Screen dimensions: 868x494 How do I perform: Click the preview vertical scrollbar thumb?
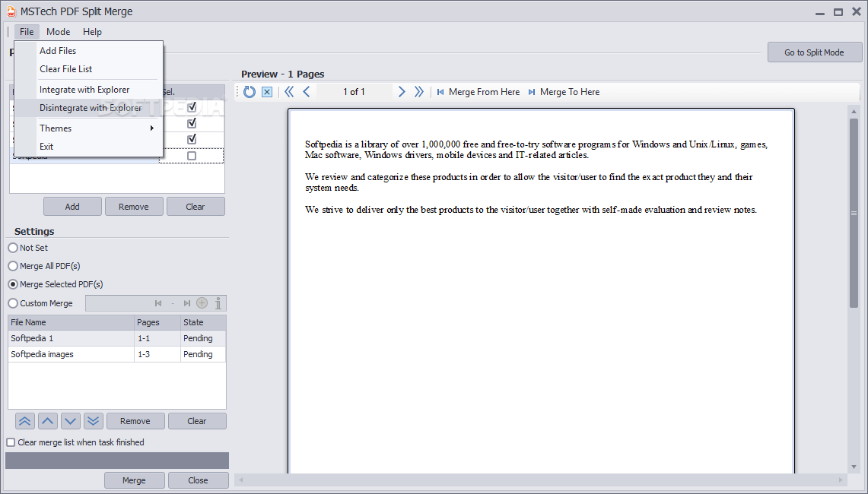point(854,213)
